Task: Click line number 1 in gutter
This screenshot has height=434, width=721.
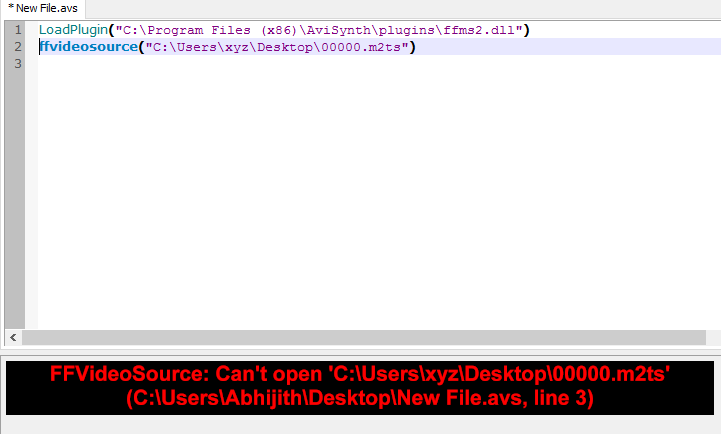Action: 17,30
